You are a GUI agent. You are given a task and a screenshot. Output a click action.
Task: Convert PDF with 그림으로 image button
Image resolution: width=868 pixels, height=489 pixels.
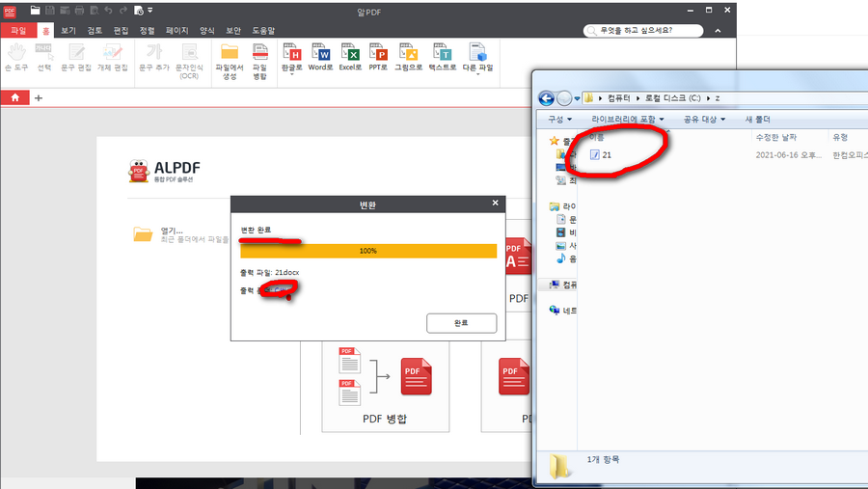click(x=409, y=57)
